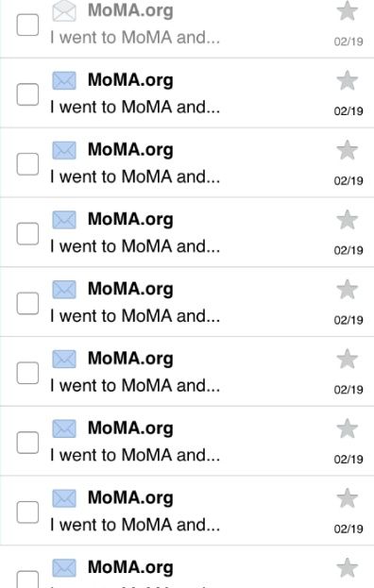The image size is (374, 588).
Task: Star the fourth MoMA.org email in list
Action: 347,219
